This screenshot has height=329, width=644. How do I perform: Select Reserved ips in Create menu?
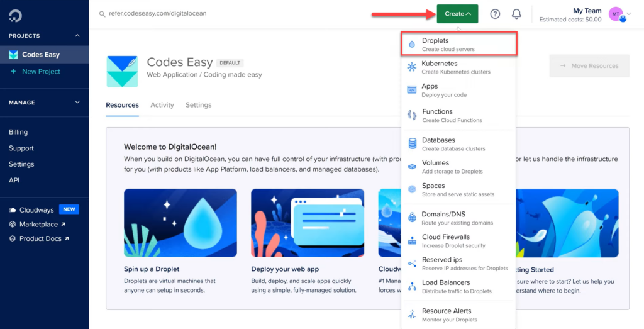point(458,264)
